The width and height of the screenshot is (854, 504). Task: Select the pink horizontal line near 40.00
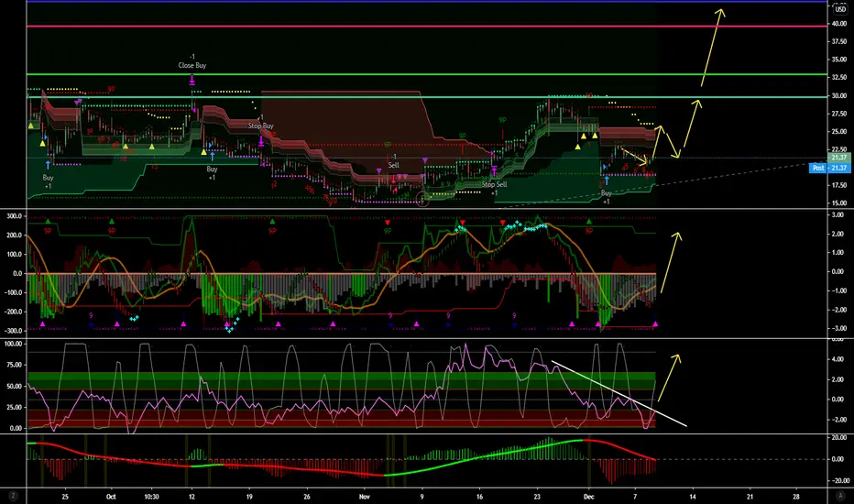click(x=427, y=27)
